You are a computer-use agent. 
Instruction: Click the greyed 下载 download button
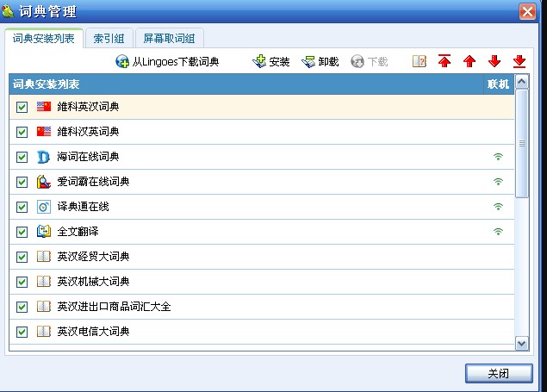pos(370,62)
